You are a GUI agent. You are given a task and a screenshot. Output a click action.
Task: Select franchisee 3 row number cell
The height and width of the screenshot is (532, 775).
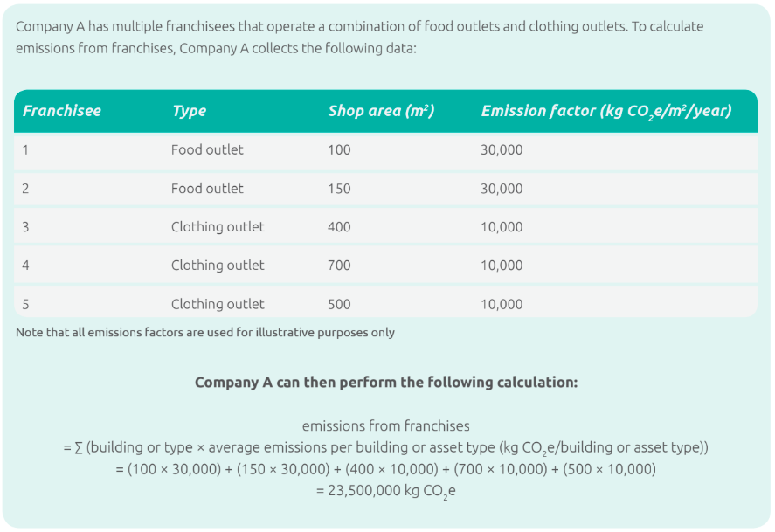[26, 227]
